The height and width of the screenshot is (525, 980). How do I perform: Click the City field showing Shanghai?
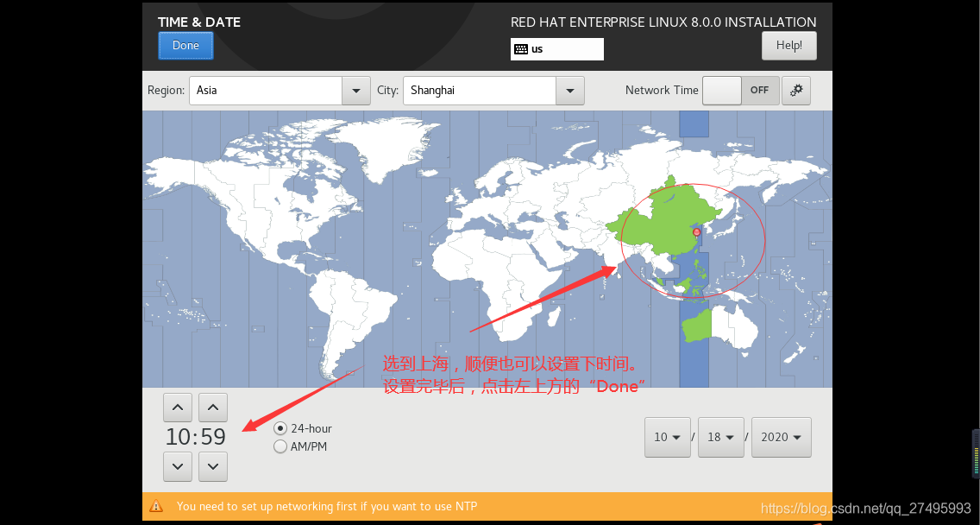[480, 91]
